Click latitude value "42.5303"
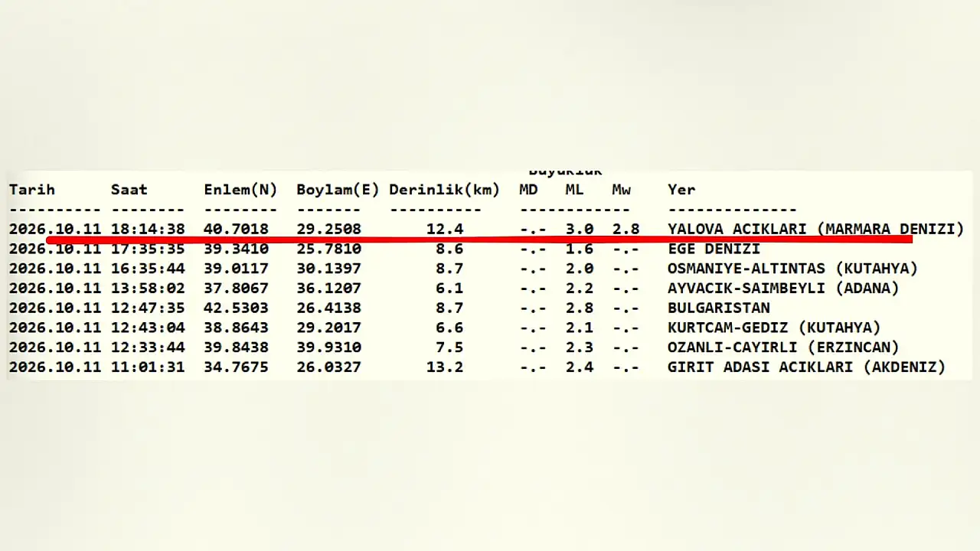Screen dimensions: 980x551 click(x=236, y=308)
